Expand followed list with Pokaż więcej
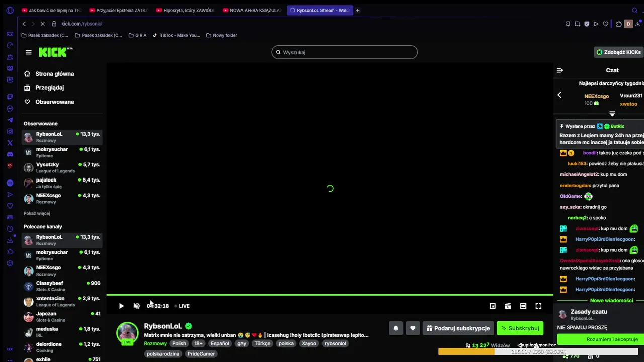644x362 pixels. tap(37, 213)
